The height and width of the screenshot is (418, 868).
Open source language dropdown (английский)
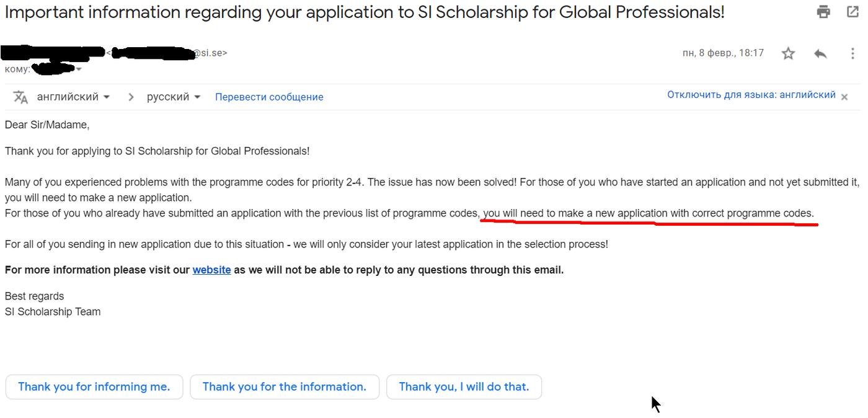(x=73, y=97)
